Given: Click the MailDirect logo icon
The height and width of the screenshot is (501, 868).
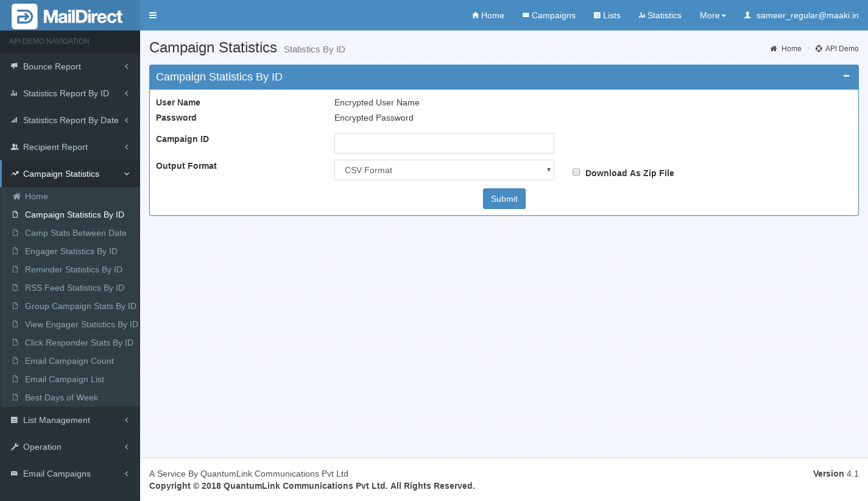Looking at the screenshot, I should [x=24, y=16].
